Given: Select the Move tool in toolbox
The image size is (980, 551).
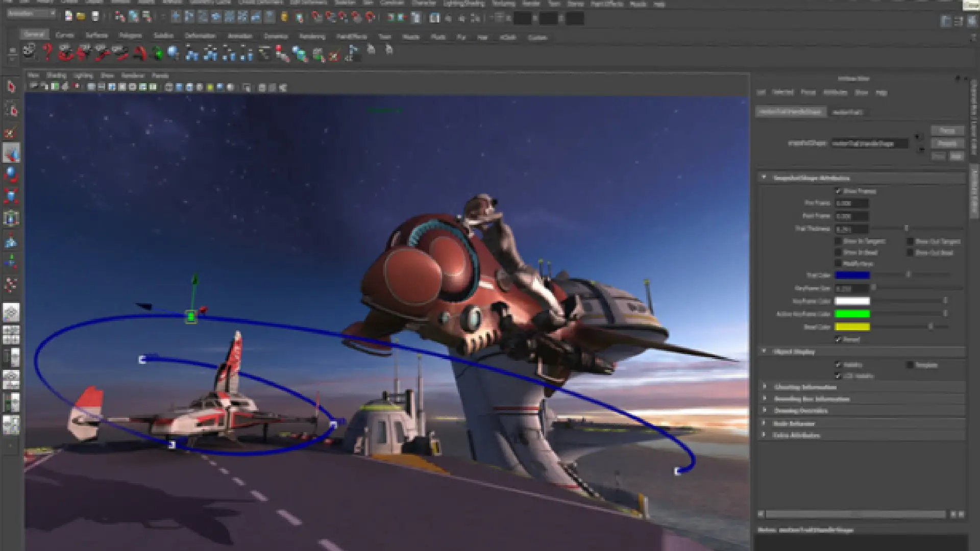Looking at the screenshot, I should tap(11, 153).
